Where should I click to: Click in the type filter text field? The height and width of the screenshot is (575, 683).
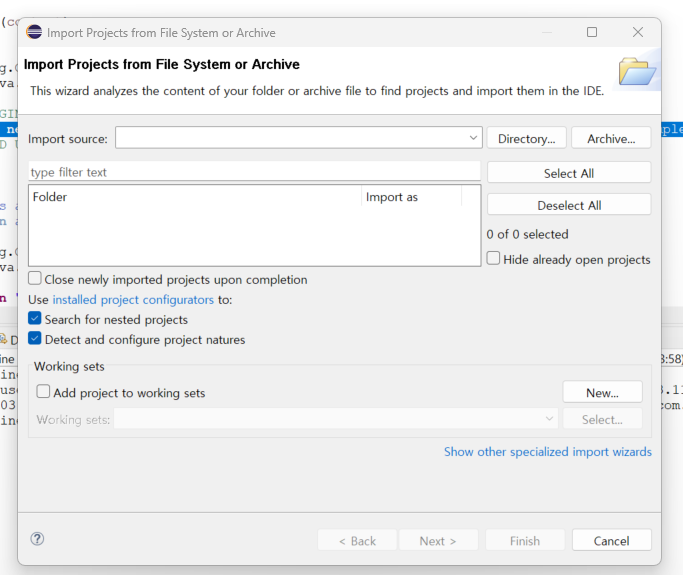pyautogui.click(x=254, y=172)
